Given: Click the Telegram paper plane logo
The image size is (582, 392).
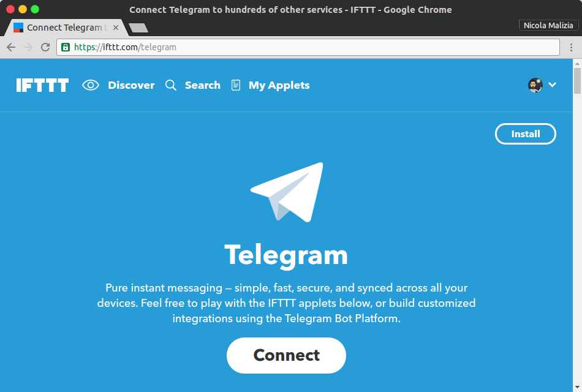Looking at the screenshot, I should click(x=287, y=192).
